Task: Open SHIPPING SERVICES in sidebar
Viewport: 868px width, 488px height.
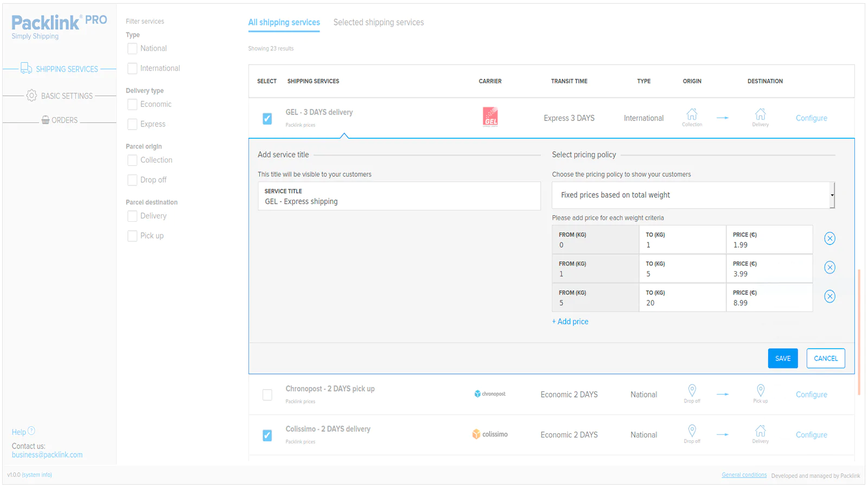Action: coord(67,69)
